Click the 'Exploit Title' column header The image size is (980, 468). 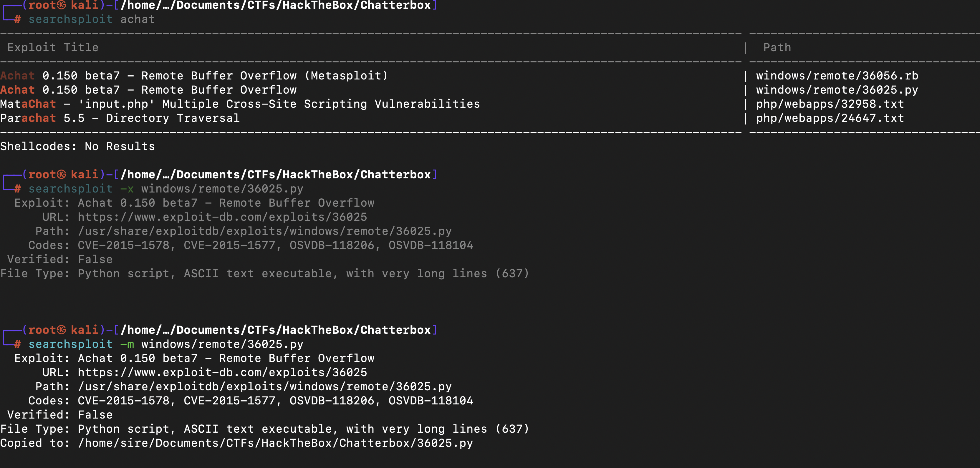click(53, 47)
